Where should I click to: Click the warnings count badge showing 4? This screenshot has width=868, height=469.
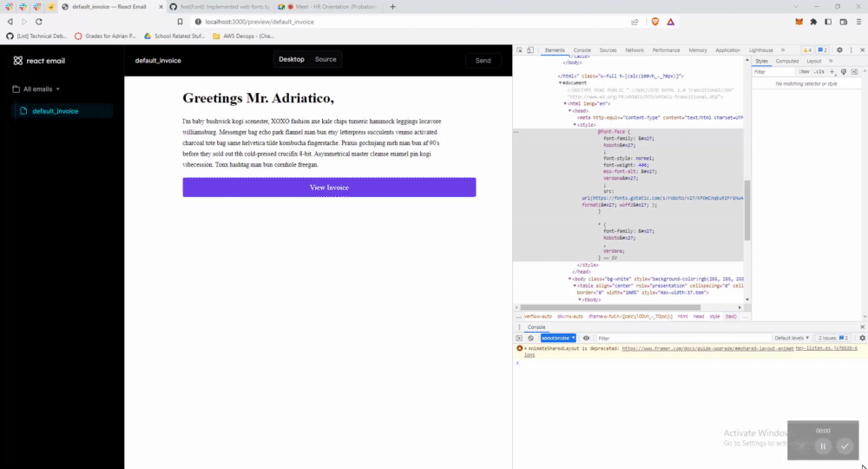pos(807,50)
